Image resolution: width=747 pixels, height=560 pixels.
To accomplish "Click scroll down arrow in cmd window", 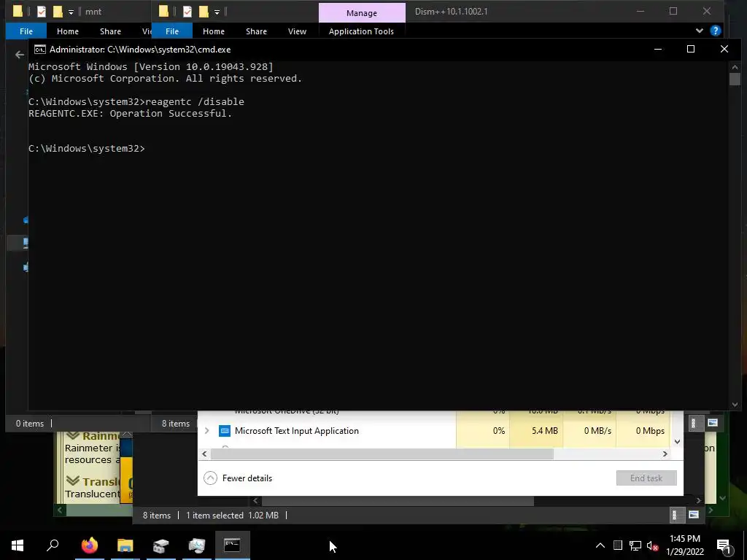I will click(735, 405).
